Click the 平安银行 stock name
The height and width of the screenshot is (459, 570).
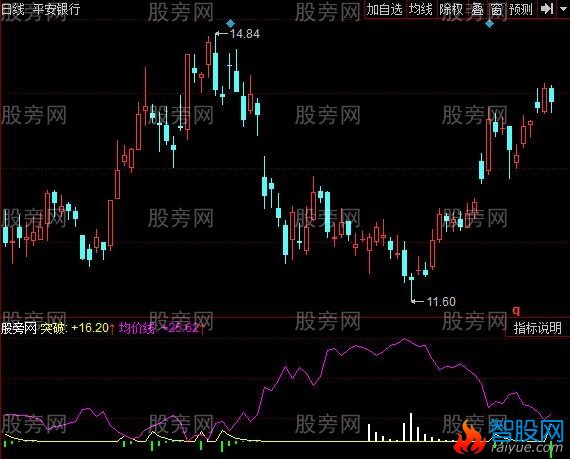[56, 9]
